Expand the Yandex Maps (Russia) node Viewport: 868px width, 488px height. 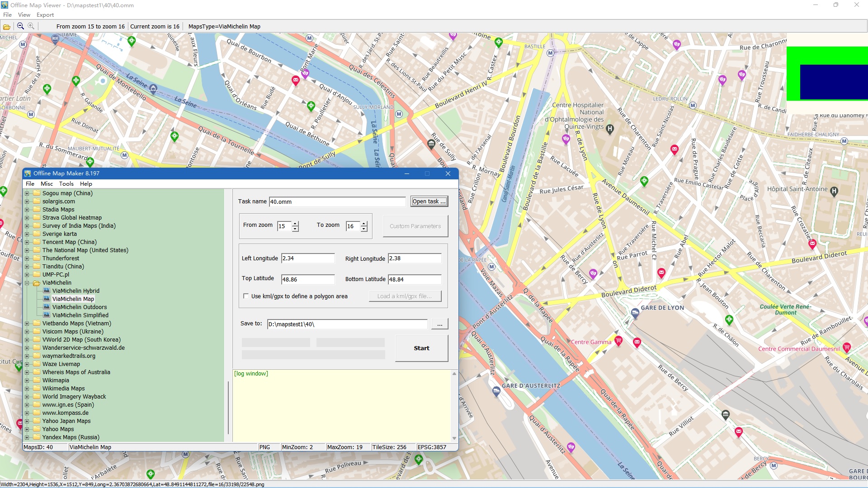click(x=27, y=437)
